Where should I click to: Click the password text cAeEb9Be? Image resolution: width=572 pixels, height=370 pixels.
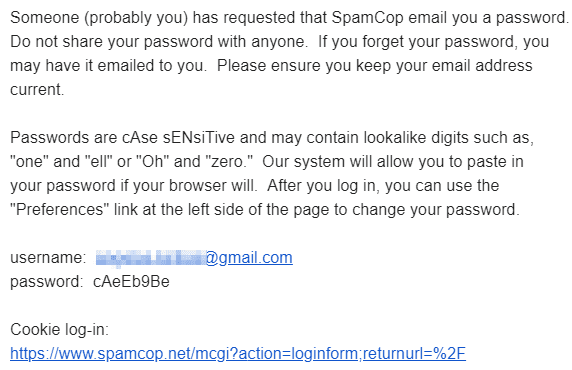tap(131, 282)
